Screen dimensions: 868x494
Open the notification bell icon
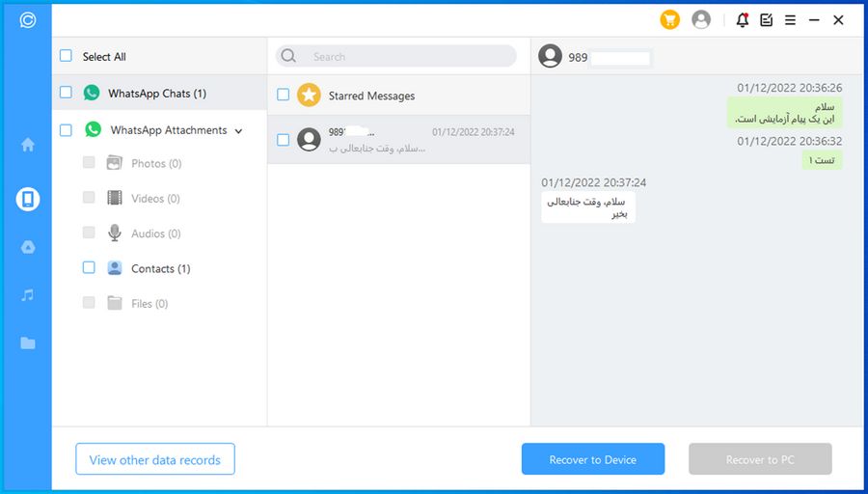(x=742, y=19)
